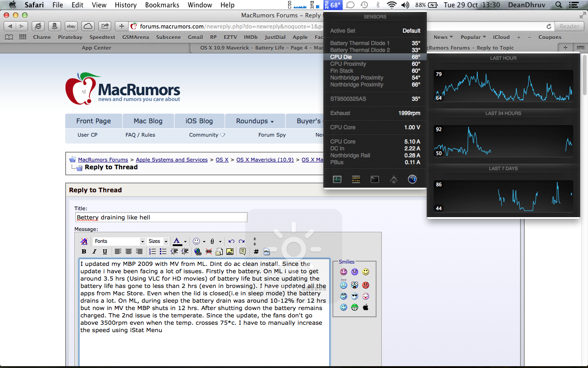Open the FAQ / Rules link
The image size is (588, 368).
[x=140, y=135]
